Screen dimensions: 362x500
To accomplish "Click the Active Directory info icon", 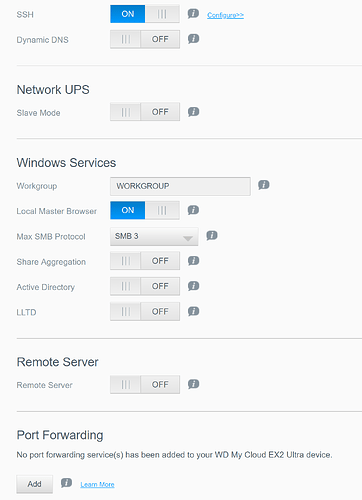I will [x=193, y=286].
